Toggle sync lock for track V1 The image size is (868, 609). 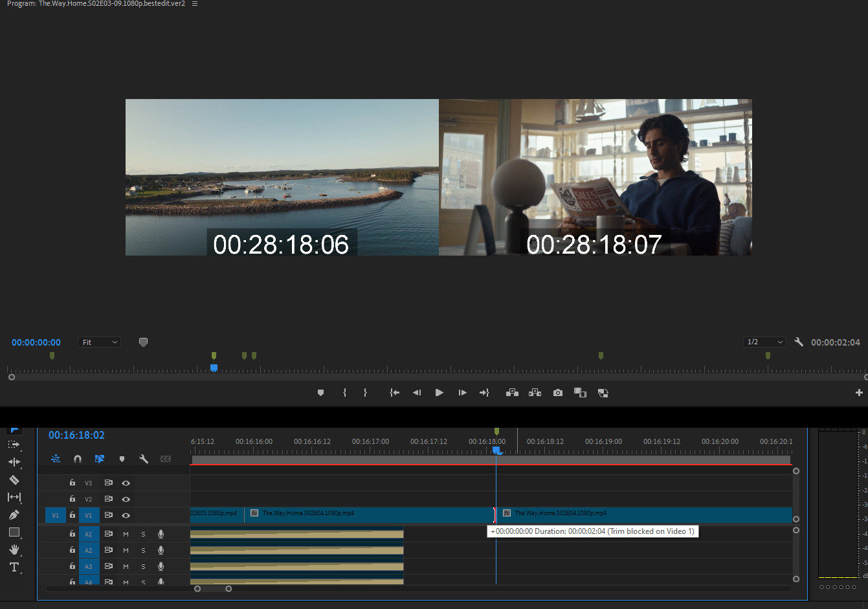[108, 515]
